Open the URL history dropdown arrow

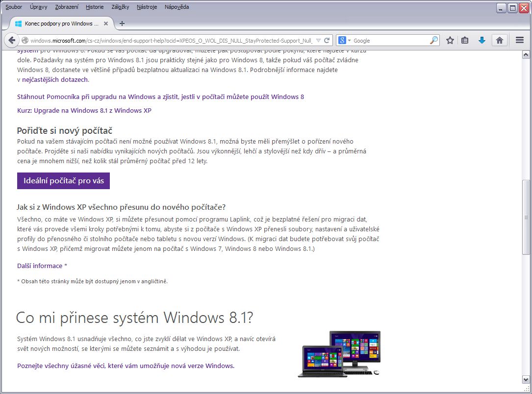[x=318, y=40]
